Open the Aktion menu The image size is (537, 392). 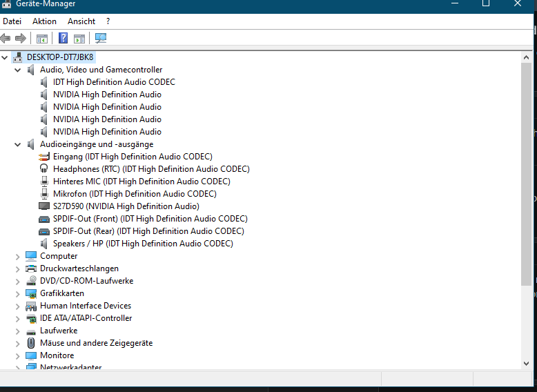[x=45, y=21]
